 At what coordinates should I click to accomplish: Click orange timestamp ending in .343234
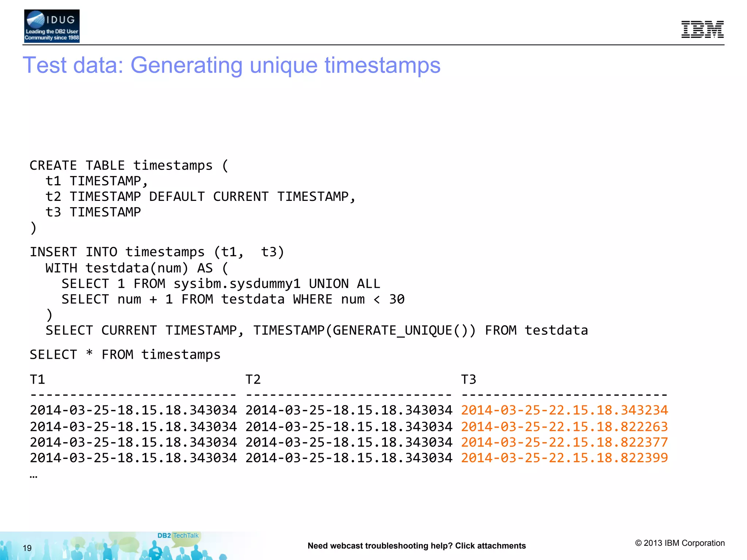click(x=565, y=411)
